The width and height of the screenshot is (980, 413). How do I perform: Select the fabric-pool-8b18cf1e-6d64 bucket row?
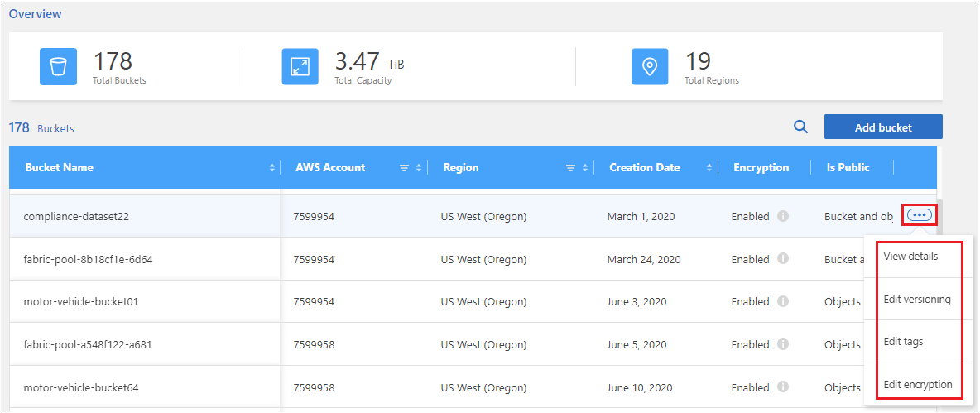coord(88,260)
